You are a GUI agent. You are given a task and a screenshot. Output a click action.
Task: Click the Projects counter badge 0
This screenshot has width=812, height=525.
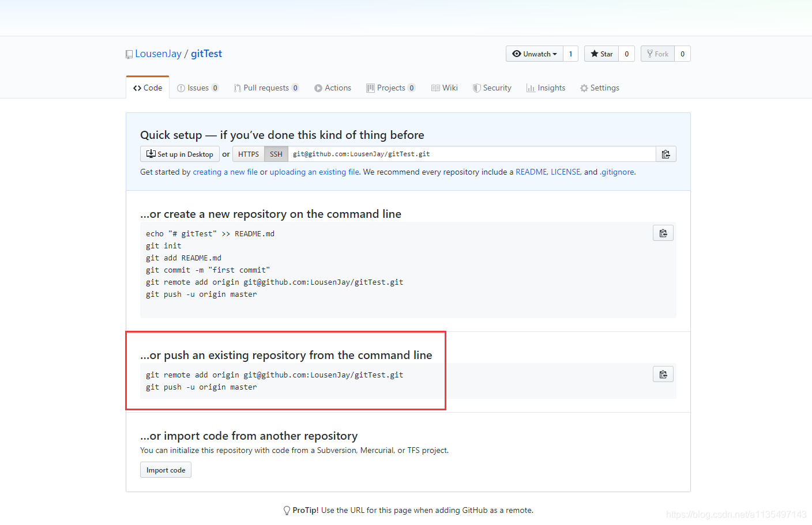412,88
